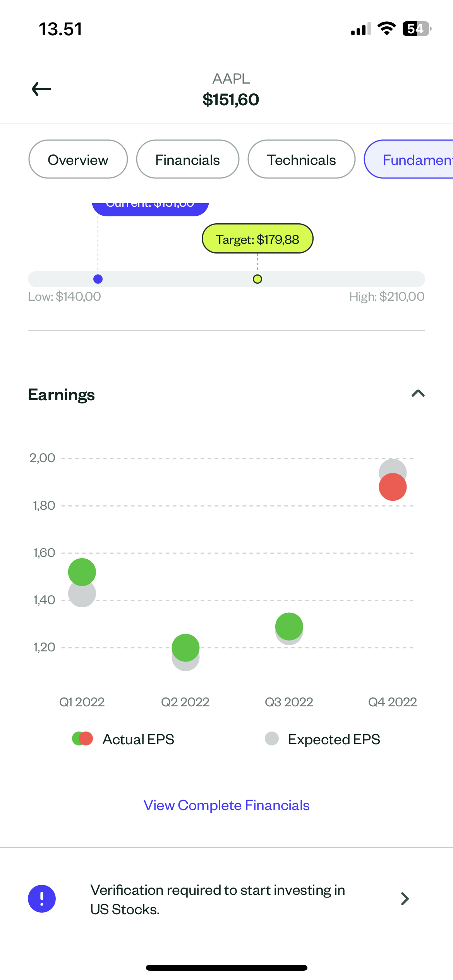Viewport: 453px width, 980px height.
Task: Tap the blue verification alert icon
Action: [42, 898]
